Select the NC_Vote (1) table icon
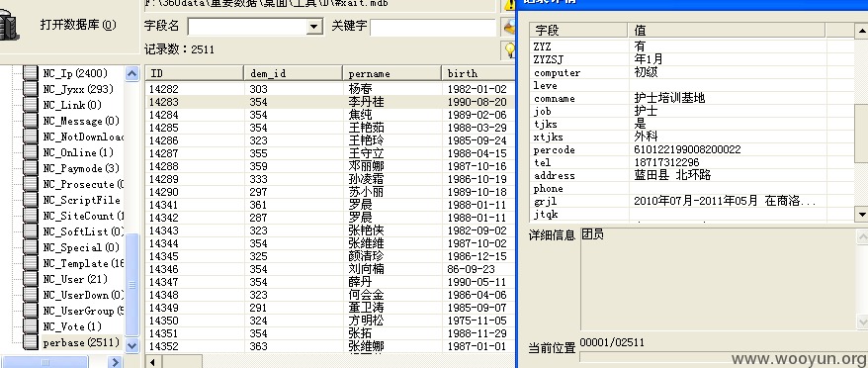The height and width of the screenshot is (368, 868). (x=30, y=327)
